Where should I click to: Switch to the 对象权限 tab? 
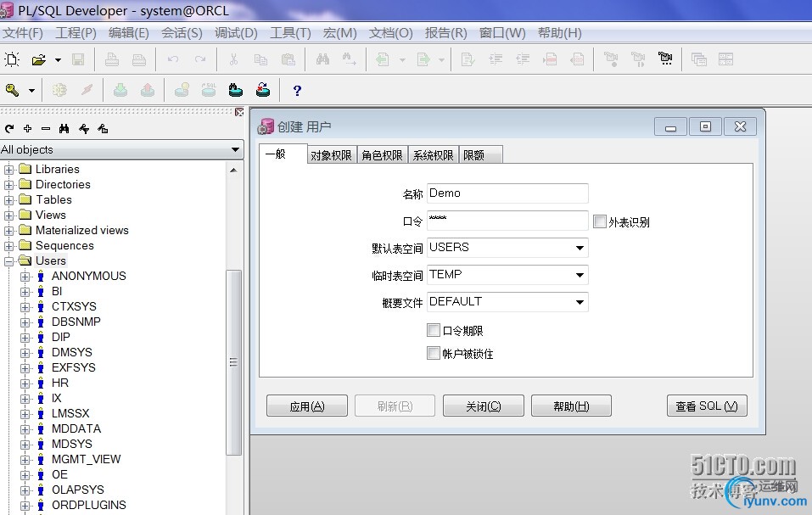point(332,154)
